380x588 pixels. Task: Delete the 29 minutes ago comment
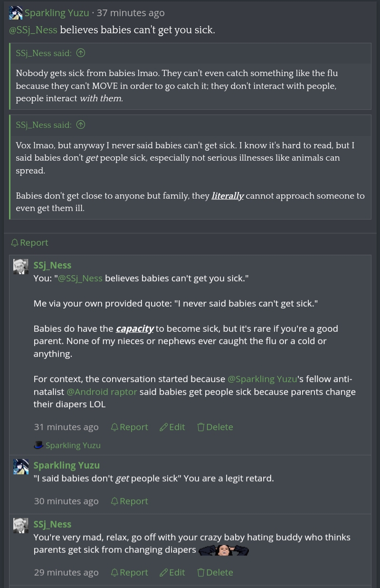coord(215,573)
